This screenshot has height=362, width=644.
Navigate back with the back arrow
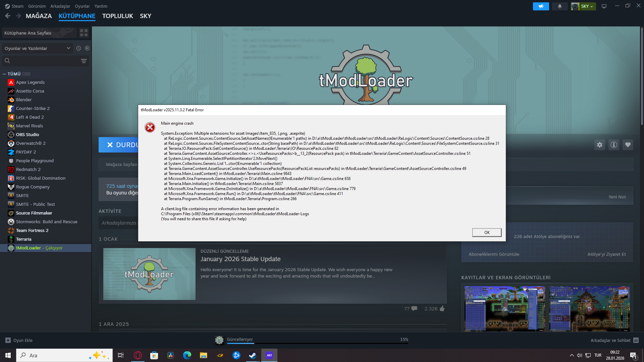pos(8,16)
